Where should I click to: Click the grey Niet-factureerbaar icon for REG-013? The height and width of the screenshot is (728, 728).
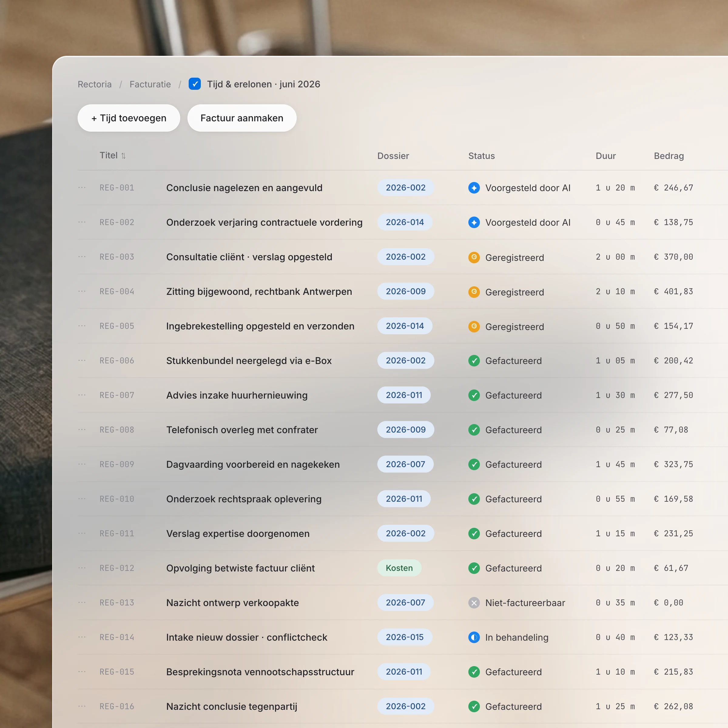pos(474,603)
